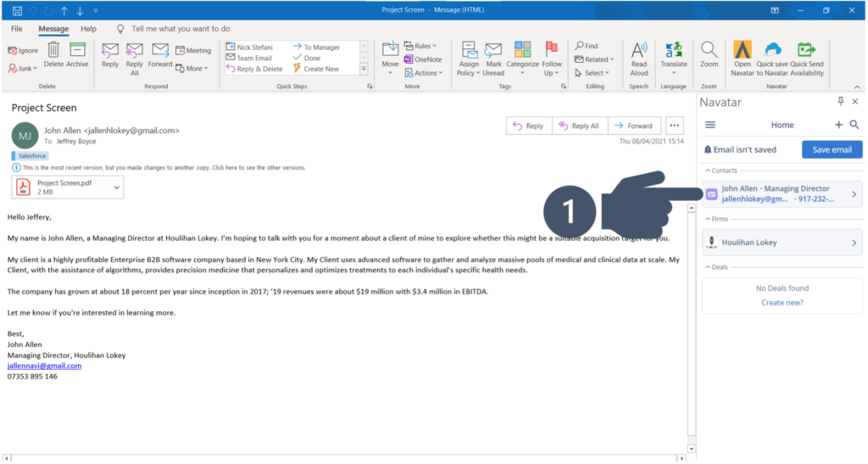Open the message more actions ellipsis
Screen dimensions: 868x464
(674, 126)
